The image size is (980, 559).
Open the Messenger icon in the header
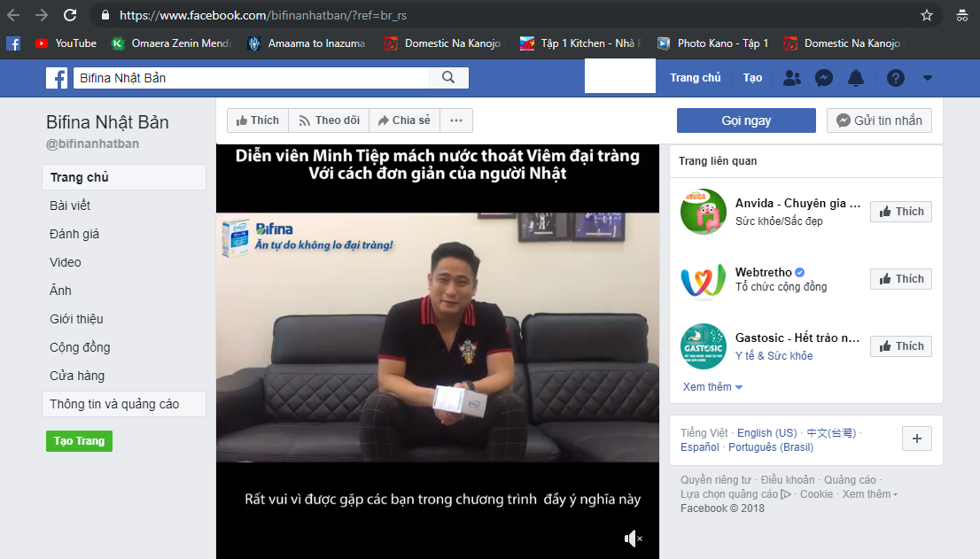[x=824, y=78]
